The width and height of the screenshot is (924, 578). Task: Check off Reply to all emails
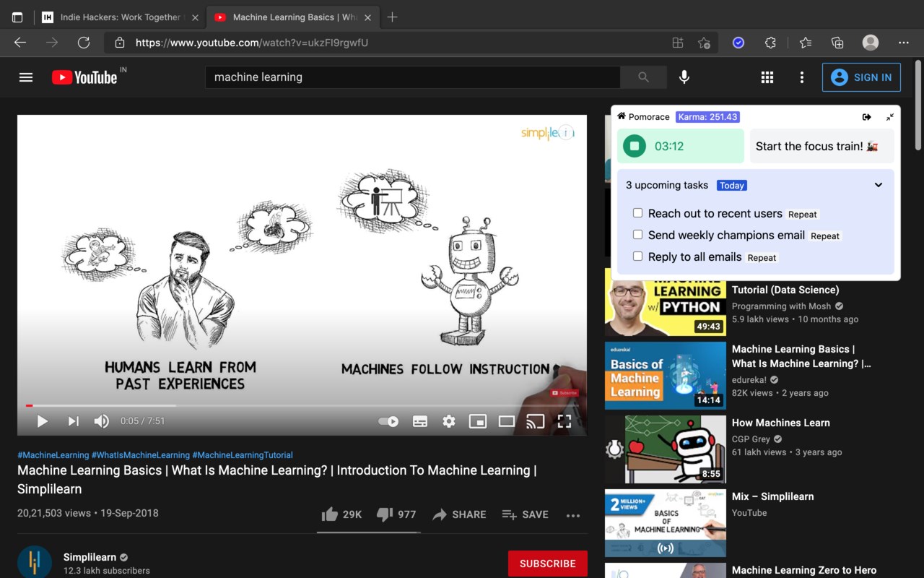[637, 256]
